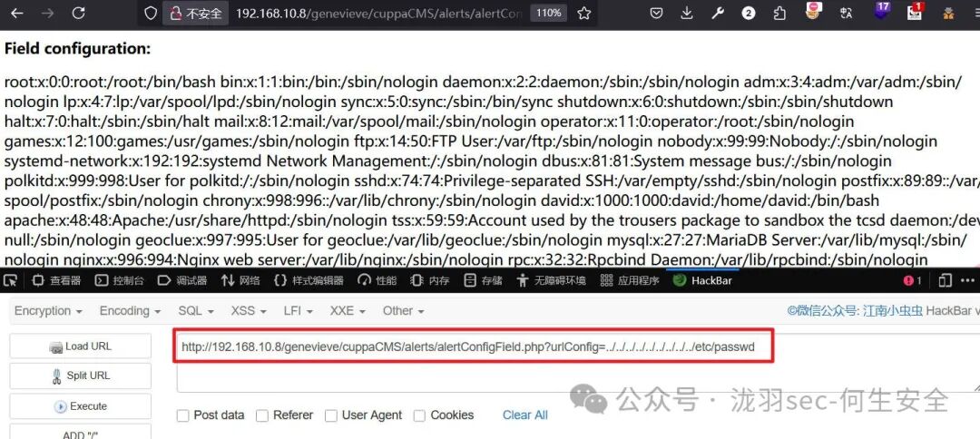This screenshot has width=980, height=439.
Task: Click the browser address bar URL
Action: (x=378, y=13)
